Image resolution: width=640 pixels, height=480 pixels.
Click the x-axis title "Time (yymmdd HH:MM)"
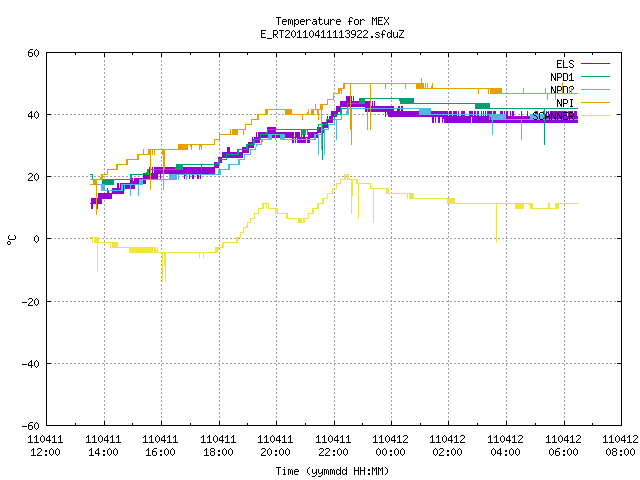tap(332, 471)
